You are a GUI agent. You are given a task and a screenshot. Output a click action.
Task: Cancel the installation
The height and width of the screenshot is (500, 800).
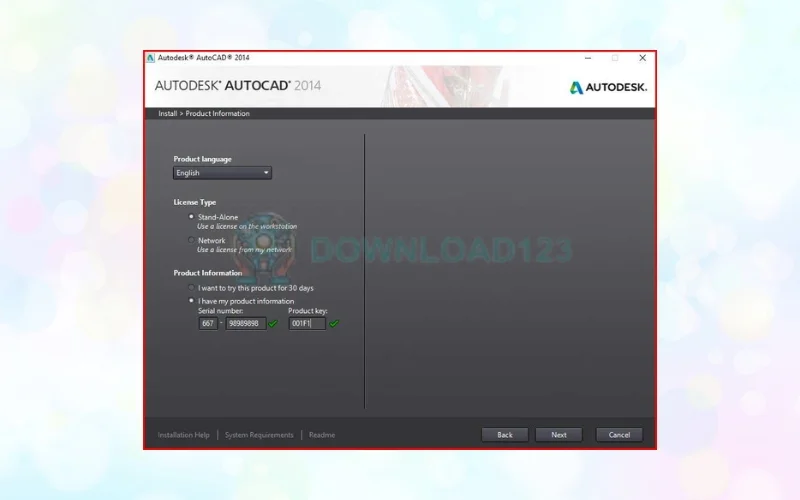coord(619,435)
